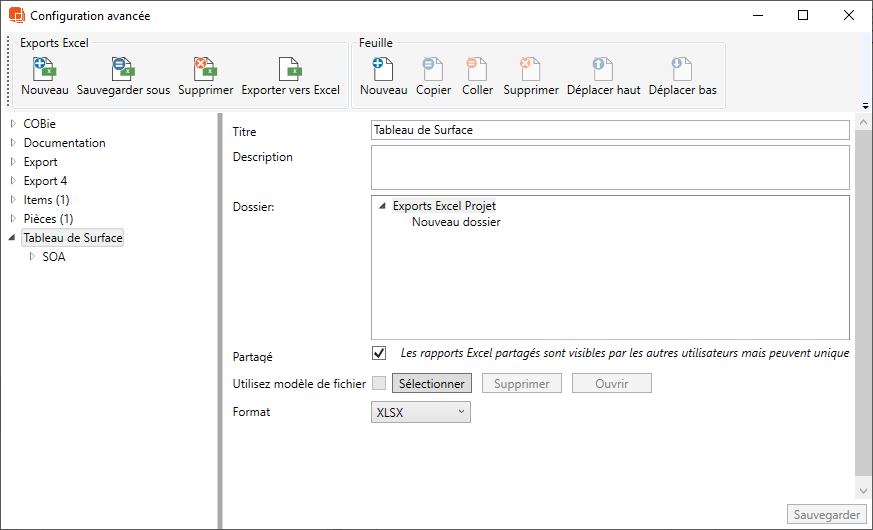Select Pièces (1) in the tree
873x530 pixels.
coord(48,219)
